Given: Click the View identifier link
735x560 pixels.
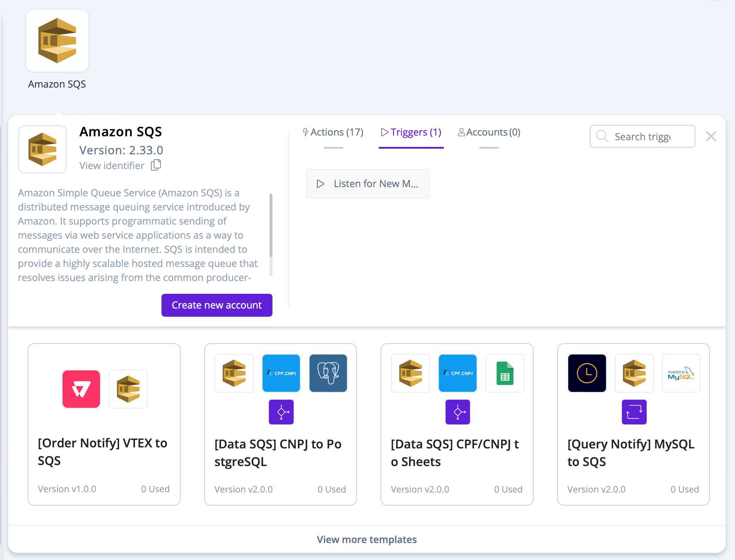Looking at the screenshot, I should 112,166.
